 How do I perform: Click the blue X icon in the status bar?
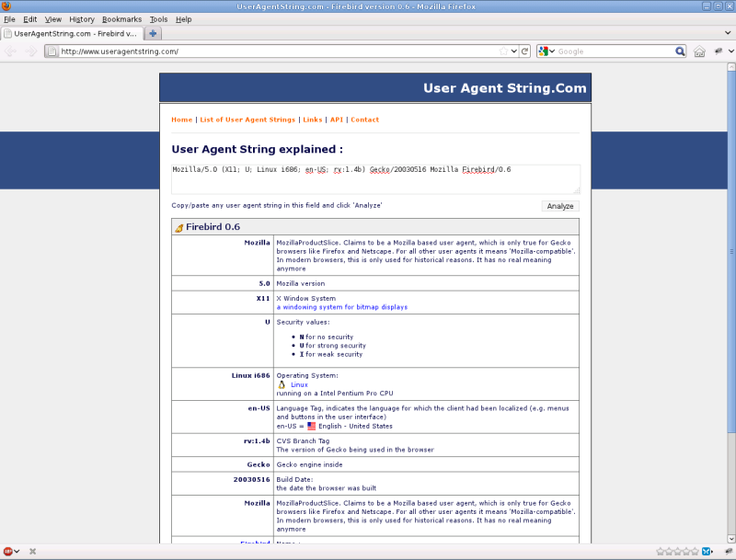pos(706,552)
